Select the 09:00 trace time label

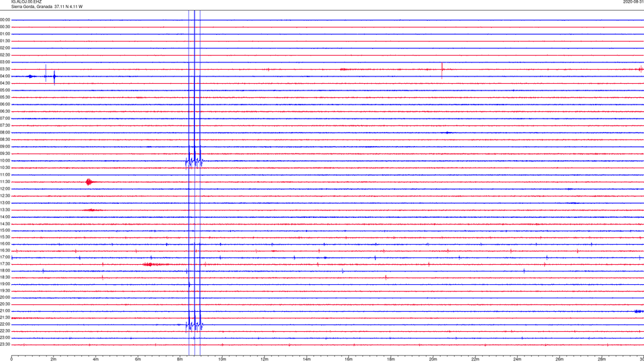tap(5, 146)
